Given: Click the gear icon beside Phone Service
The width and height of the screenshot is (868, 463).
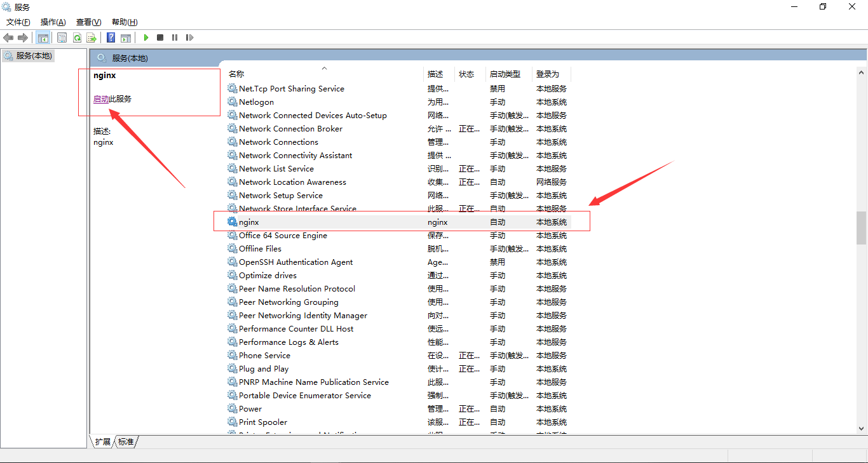Looking at the screenshot, I should point(233,355).
